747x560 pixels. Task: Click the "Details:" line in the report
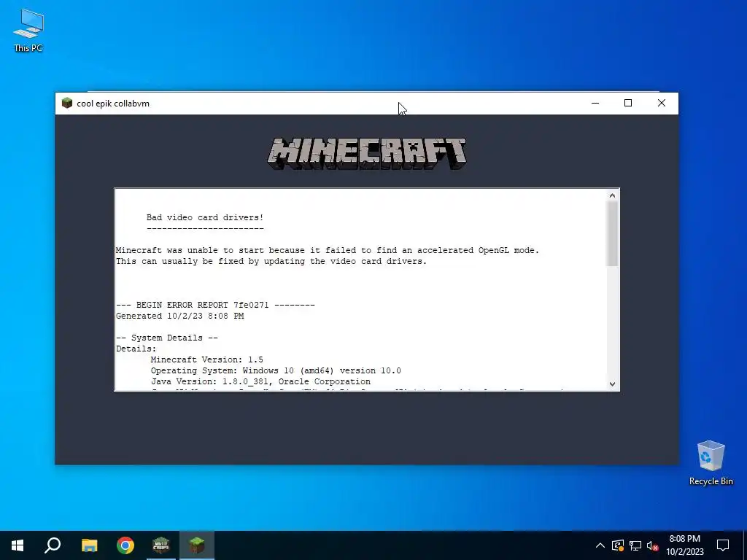click(136, 349)
